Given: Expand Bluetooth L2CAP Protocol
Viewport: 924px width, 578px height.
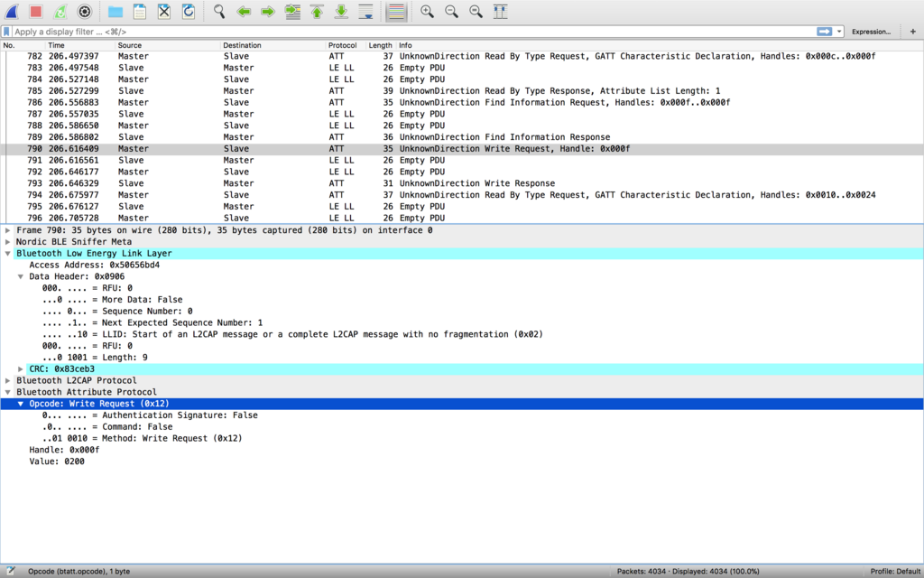Looking at the screenshot, I should tap(7, 380).
